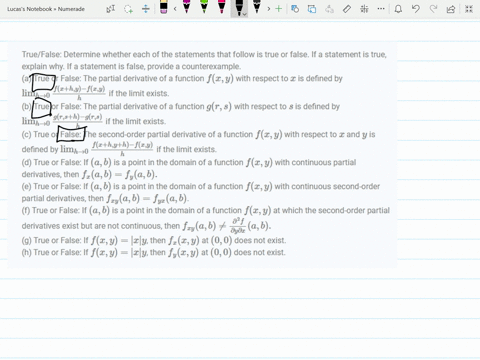This screenshot has height=360, width=480.
Task: Pick the magenta pen
Action: (187, 7)
